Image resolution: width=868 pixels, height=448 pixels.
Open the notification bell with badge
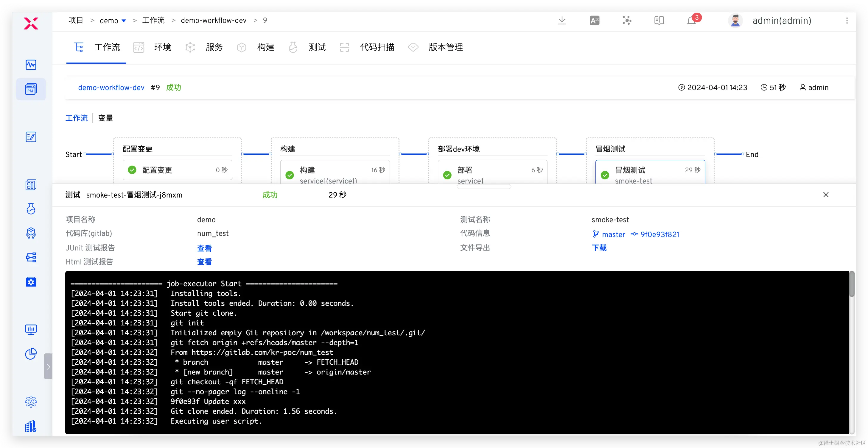[x=692, y=21]
